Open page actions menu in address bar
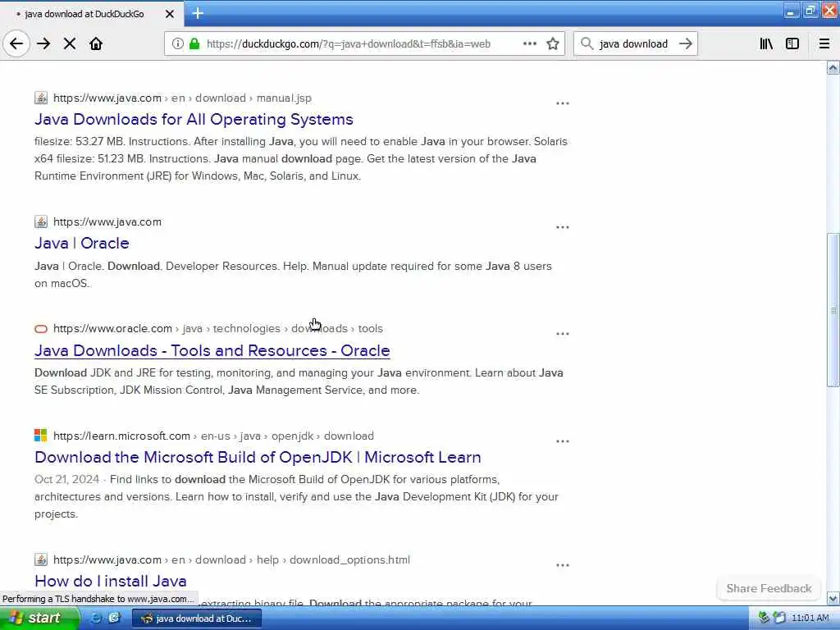Image resolution: width=840 pixels, height=630 pixels. (529, 43)
